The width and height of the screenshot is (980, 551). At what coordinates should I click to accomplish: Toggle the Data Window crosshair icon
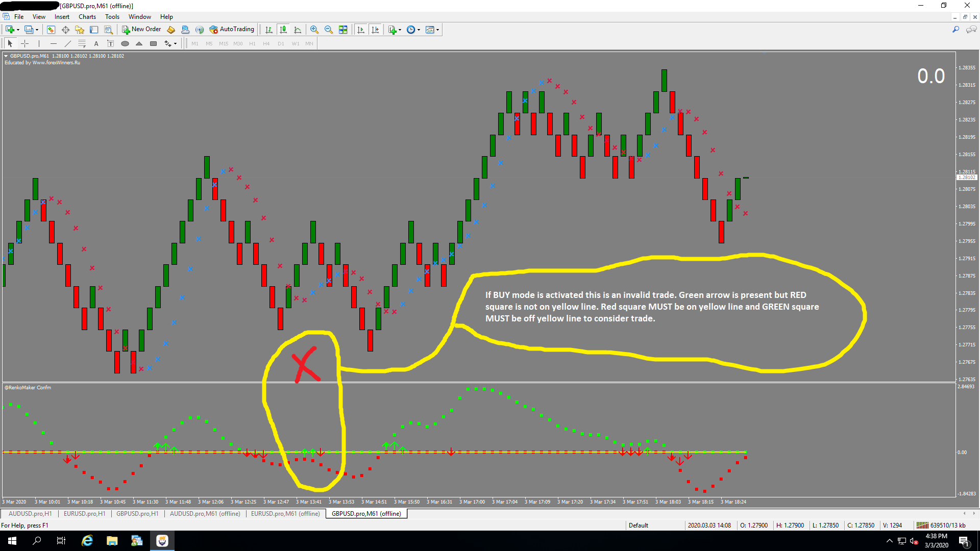click(65, 30)
